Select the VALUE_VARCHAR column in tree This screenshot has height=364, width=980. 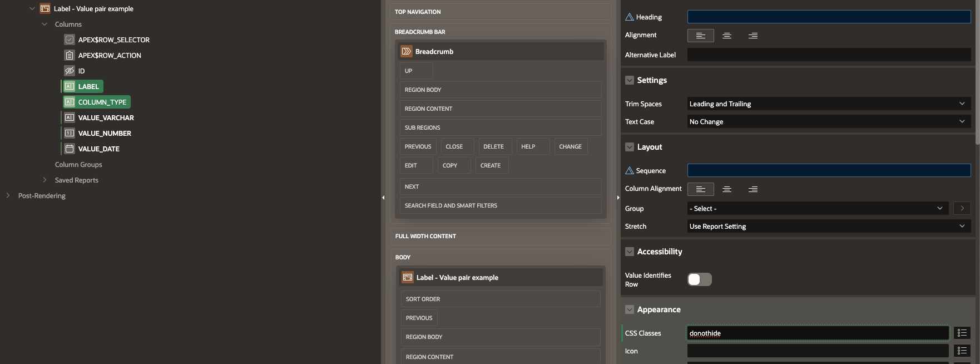106,117
